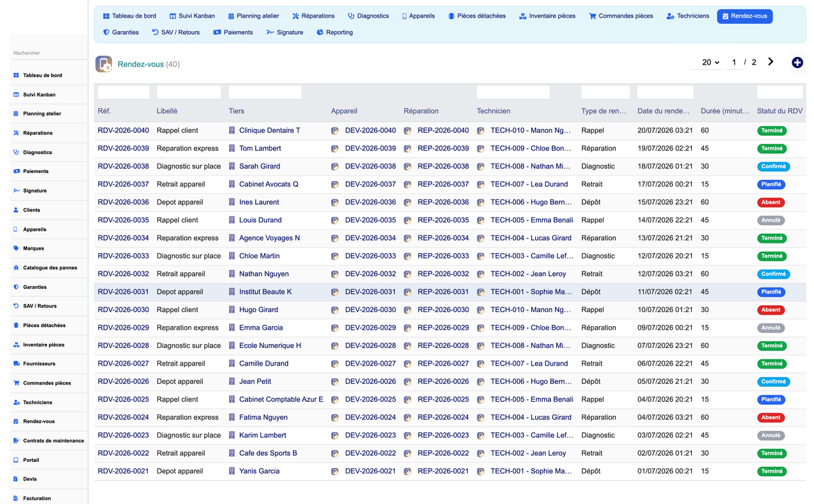Open tiers Tom Lambert

(260, 149)
